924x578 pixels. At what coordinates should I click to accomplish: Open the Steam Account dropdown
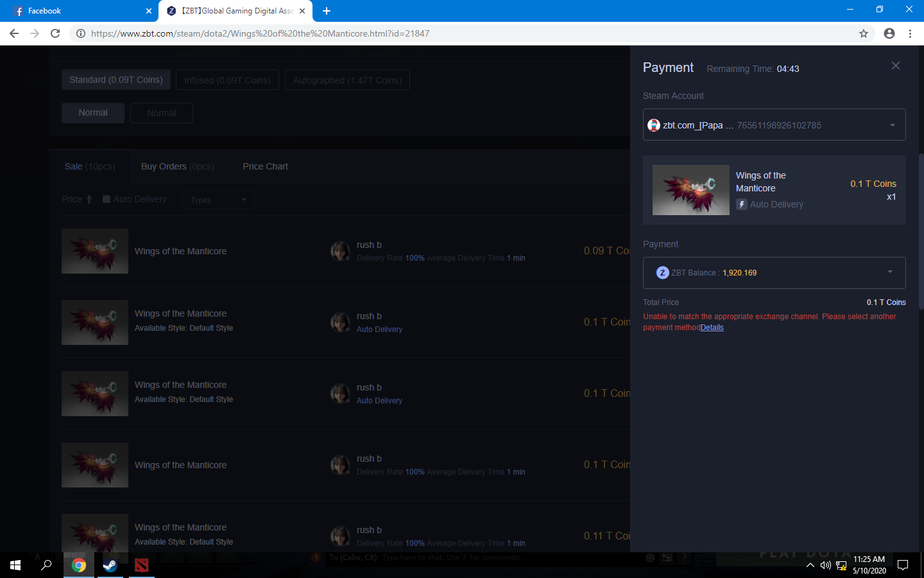774,125
